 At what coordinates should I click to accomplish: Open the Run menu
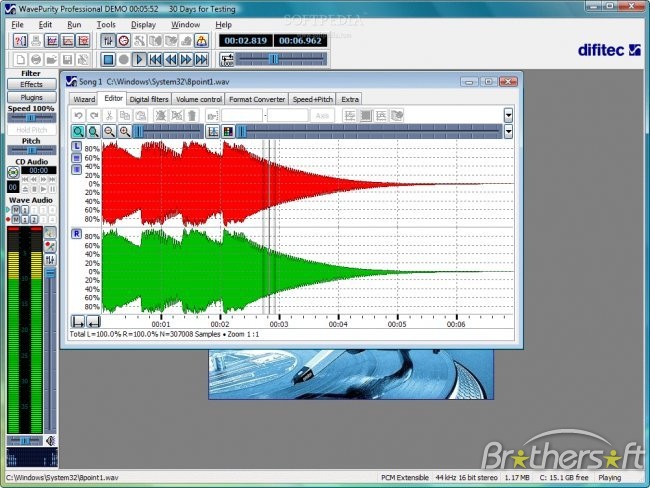point(74,25)
